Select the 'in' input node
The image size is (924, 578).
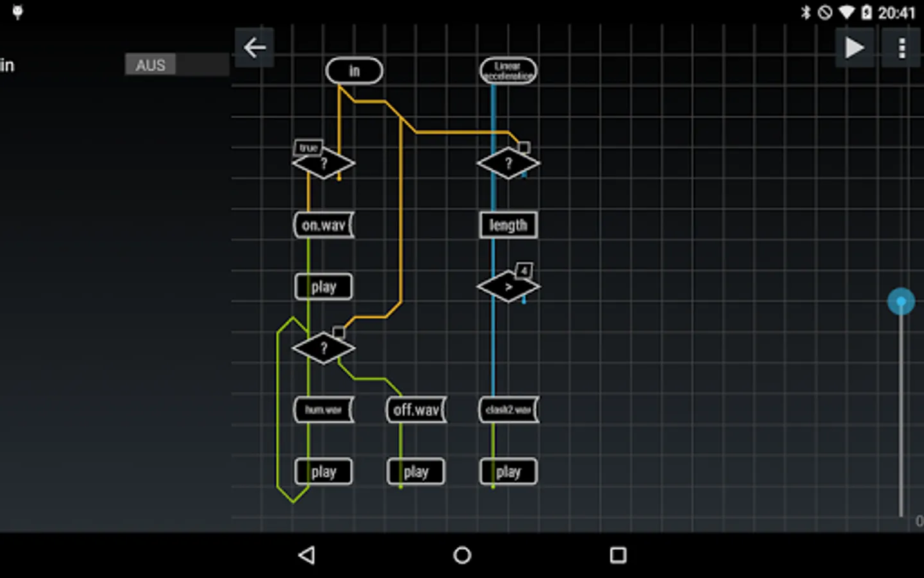[354, 71]
